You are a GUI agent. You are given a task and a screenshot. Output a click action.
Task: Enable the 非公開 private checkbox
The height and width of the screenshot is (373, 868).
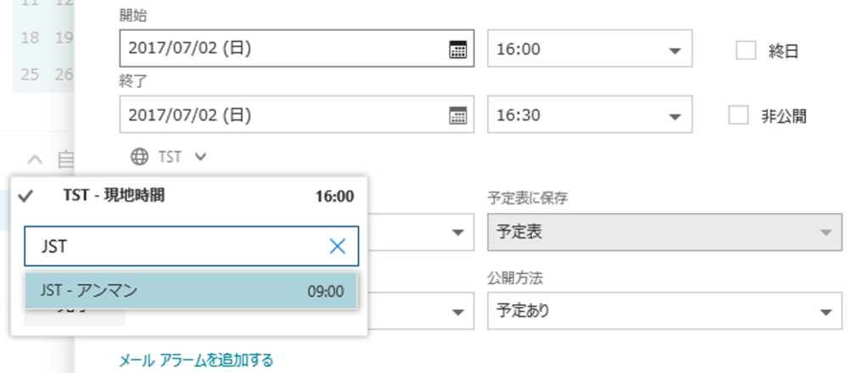coord(738,115)
